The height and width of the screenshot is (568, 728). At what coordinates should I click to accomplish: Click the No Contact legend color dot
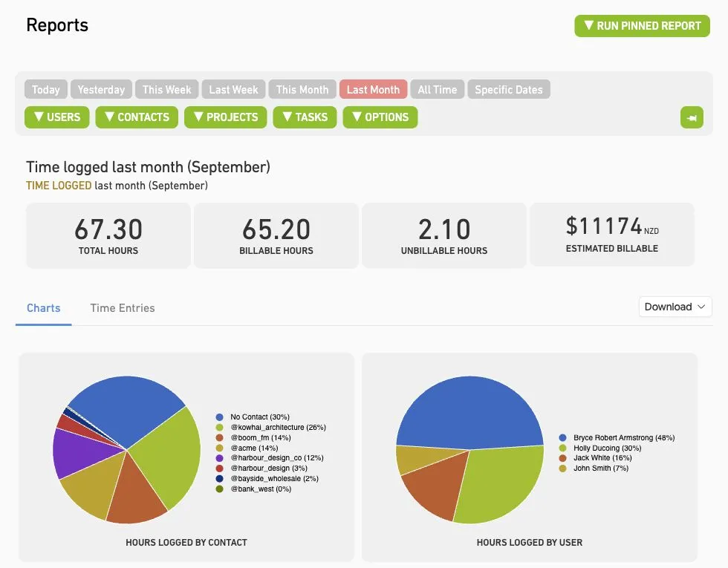coord(220,417)
